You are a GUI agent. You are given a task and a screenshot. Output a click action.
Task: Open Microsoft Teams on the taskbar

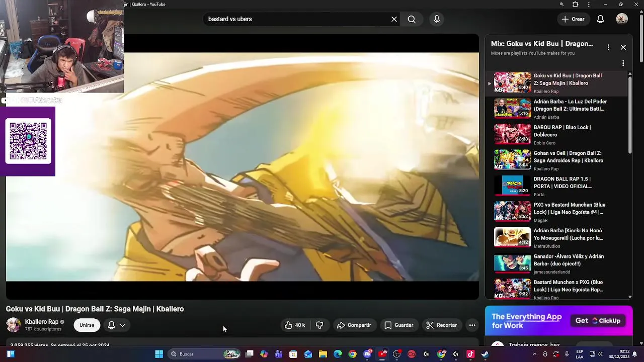(x=278, y=354)
